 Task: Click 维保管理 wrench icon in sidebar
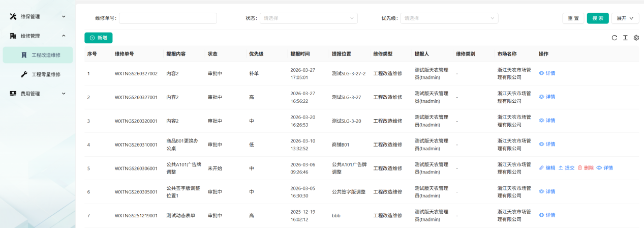click(13, 17)
